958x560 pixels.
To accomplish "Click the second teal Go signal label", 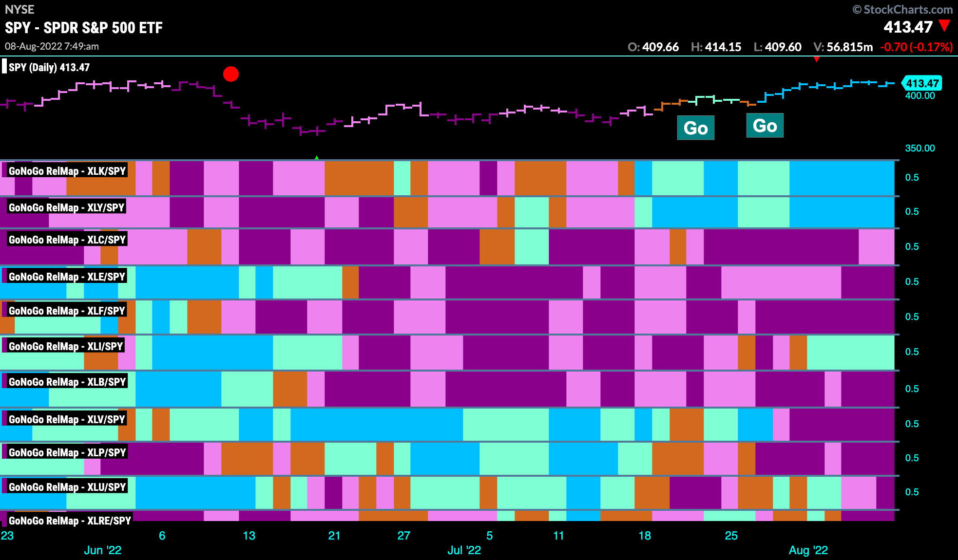I will 765,126.
